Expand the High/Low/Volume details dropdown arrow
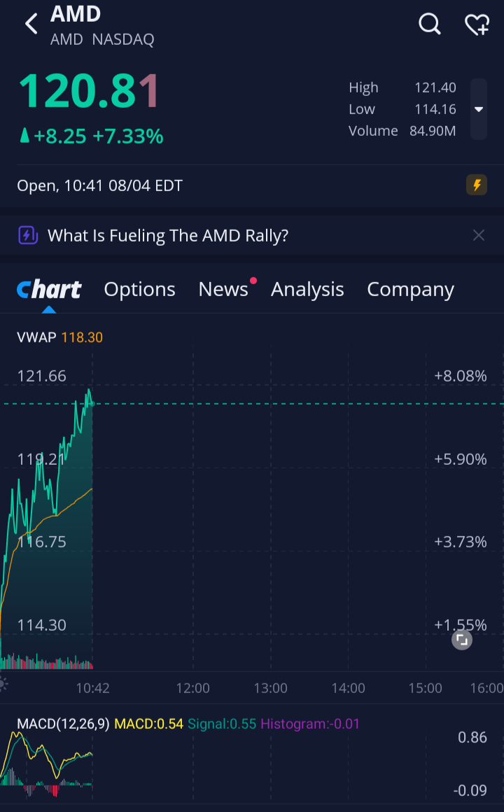The width and height of the screenshot is (504, 812). (479, 109)
